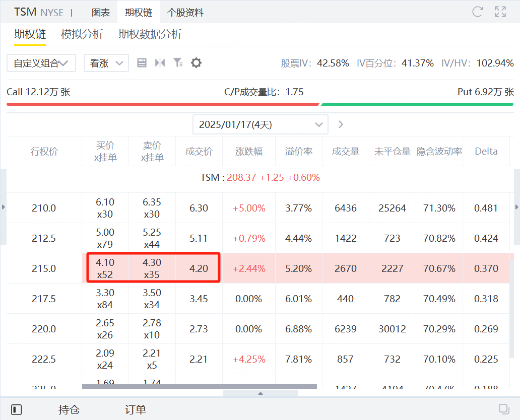This screenshot has height=420, width=520.
Task: Open the 2025/01/17(4天) expiration dropdown
Action: coord(261,125)
